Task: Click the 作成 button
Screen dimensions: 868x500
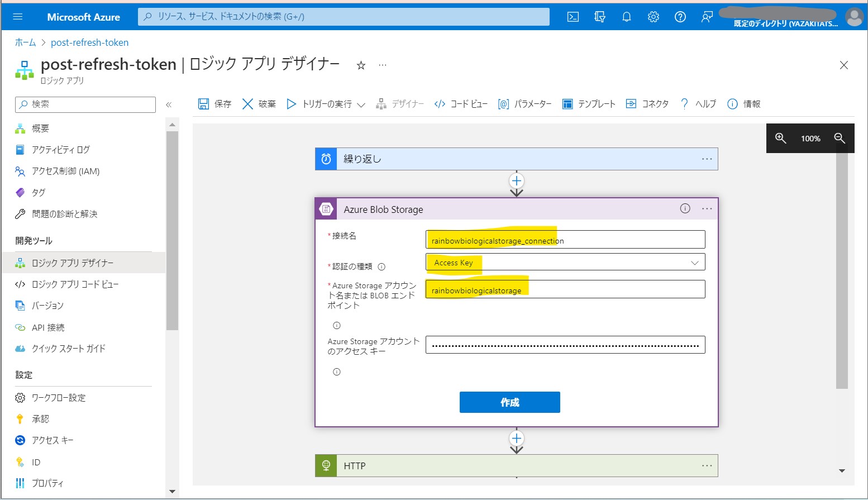Action: point(510,402)
